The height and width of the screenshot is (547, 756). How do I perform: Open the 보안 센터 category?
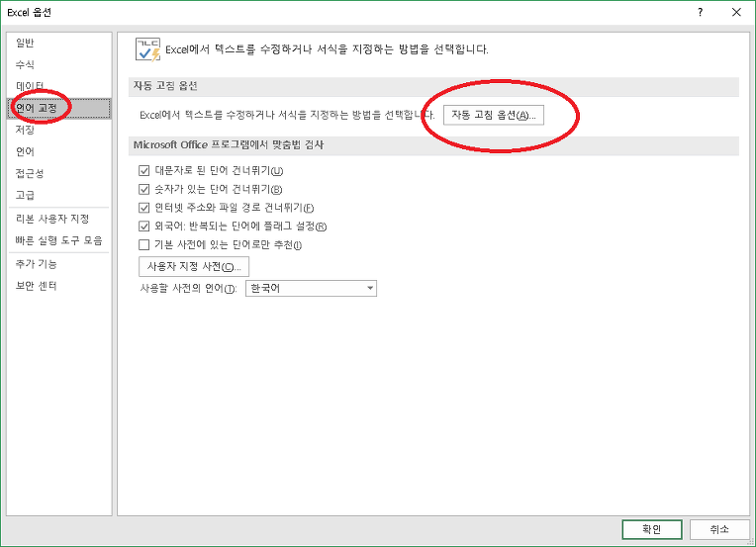(36, 285)
